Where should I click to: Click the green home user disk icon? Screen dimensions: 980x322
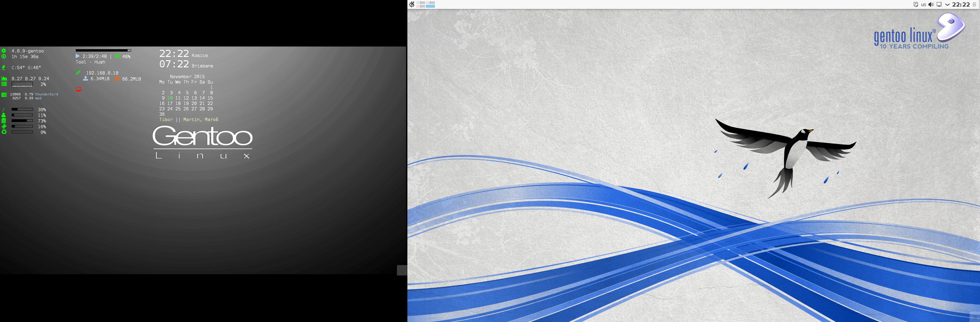click(4, 115)
